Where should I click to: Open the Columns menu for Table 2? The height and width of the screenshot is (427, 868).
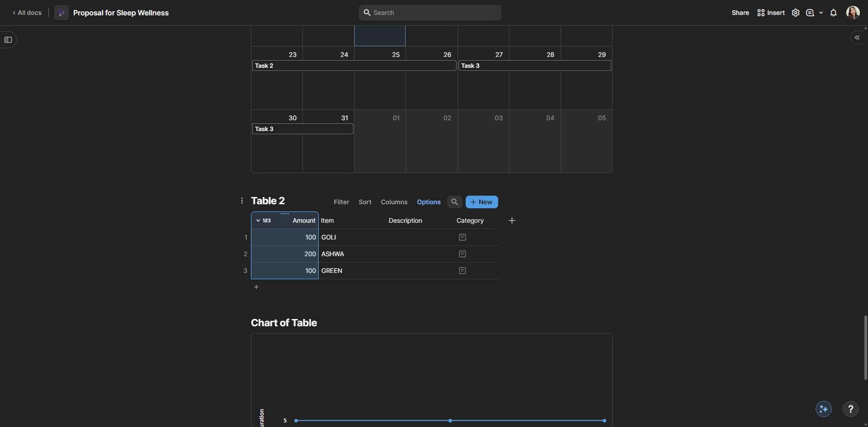pyautogui.click(x=394, y=202)
